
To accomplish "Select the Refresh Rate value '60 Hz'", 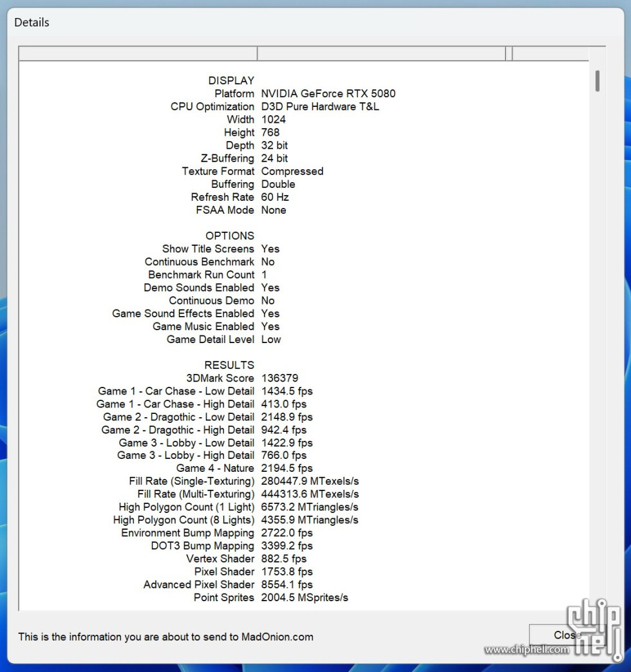I will point(275,197).
